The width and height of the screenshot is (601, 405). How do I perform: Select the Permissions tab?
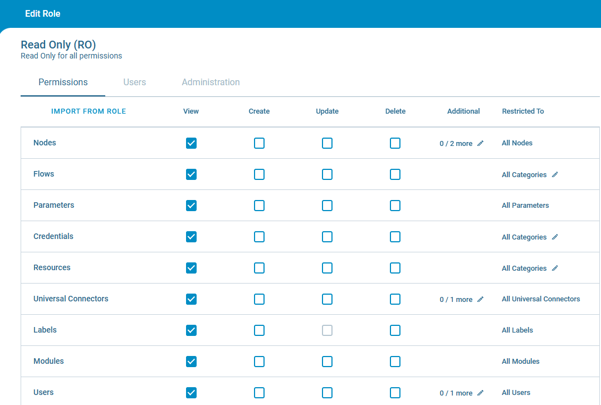[x=63, y=82]
